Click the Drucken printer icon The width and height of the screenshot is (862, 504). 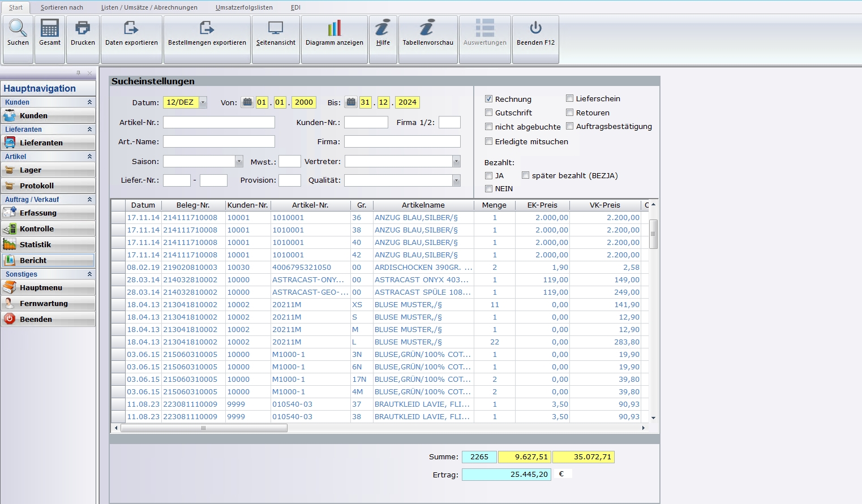(83, 28)
